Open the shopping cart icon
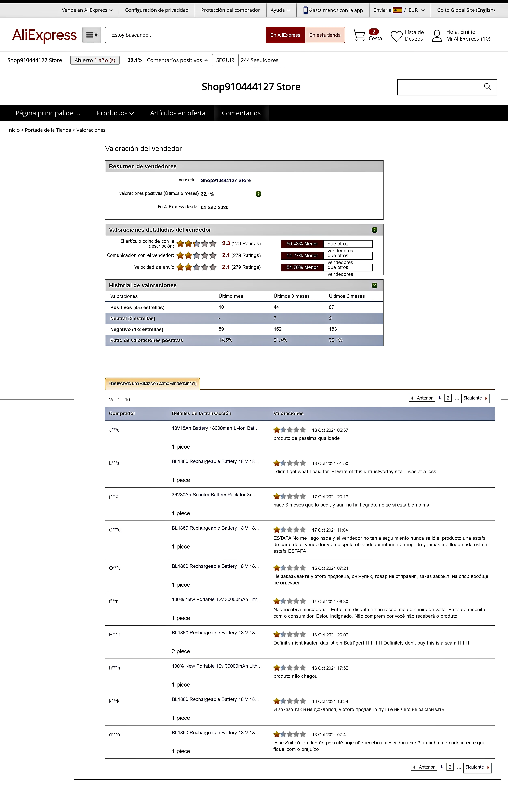508x812 pixels. [359, 35]
